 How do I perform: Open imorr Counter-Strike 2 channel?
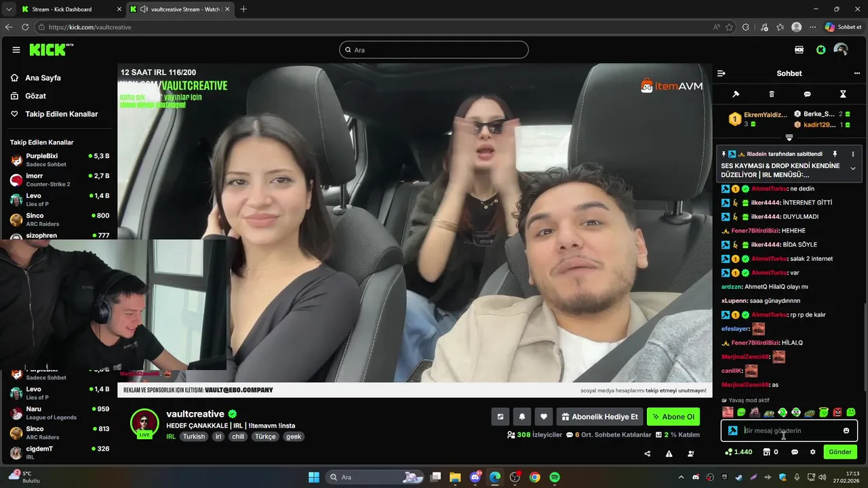[59, 180]
